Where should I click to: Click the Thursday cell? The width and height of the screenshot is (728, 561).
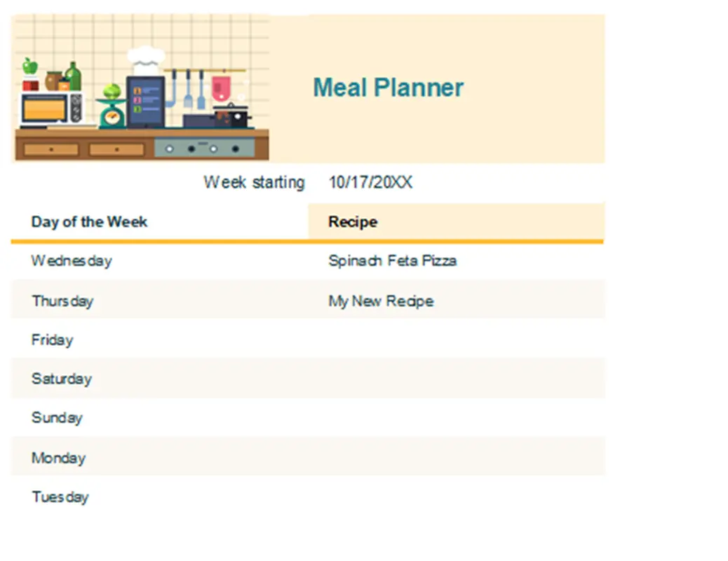tap(62, 302)
